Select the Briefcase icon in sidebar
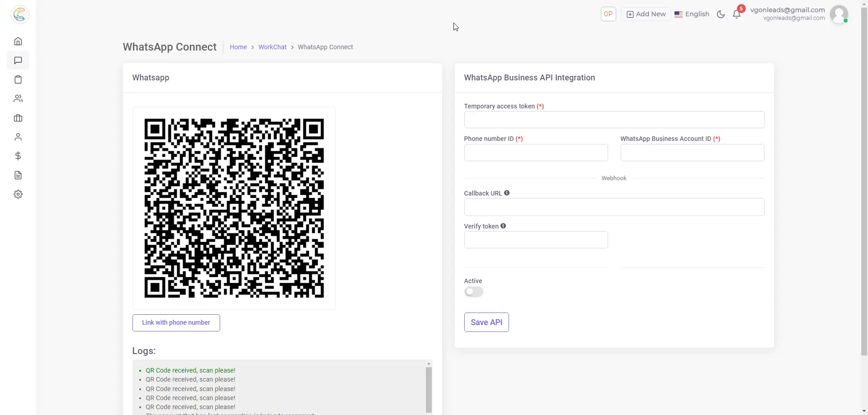 [18, 118]
